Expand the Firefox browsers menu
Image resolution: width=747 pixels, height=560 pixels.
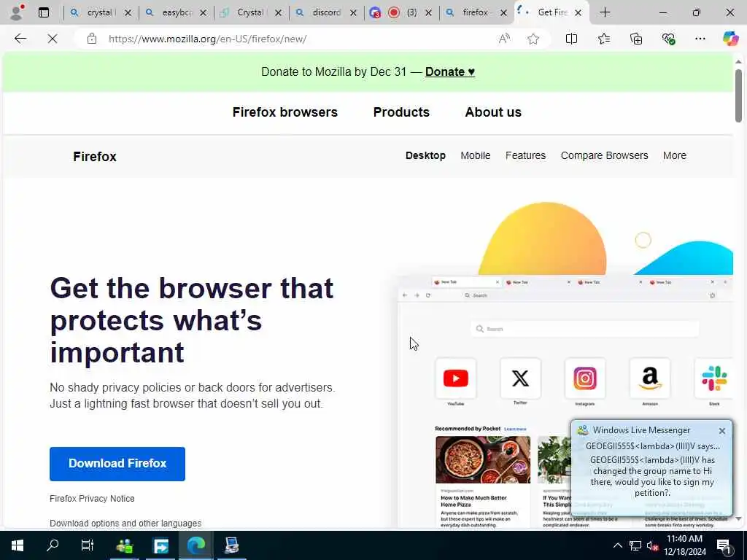coord(285,112)
